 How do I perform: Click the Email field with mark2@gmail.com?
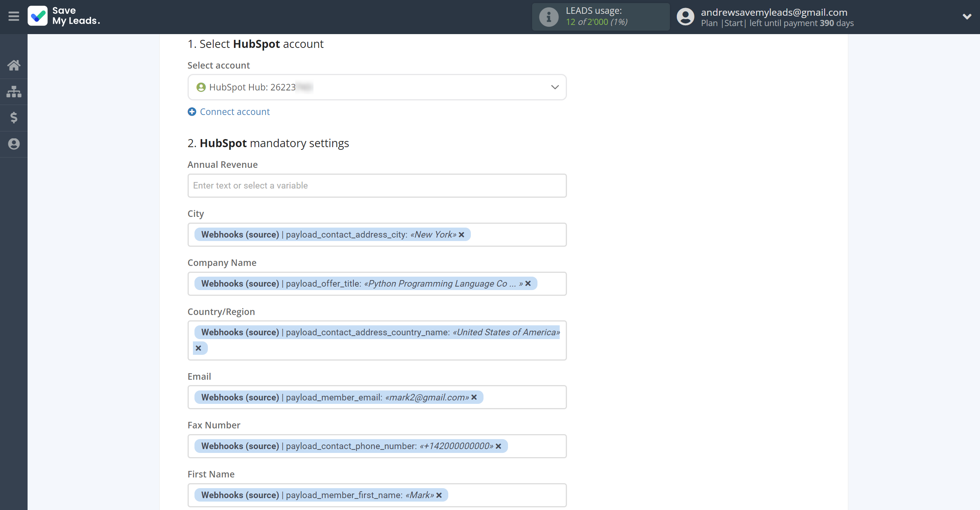point(377,397)
